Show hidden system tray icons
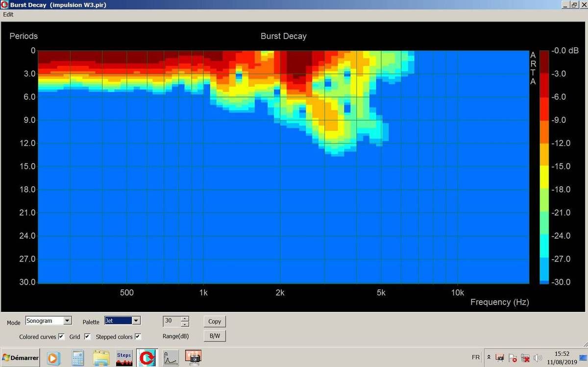 click(x=489, y=357)
